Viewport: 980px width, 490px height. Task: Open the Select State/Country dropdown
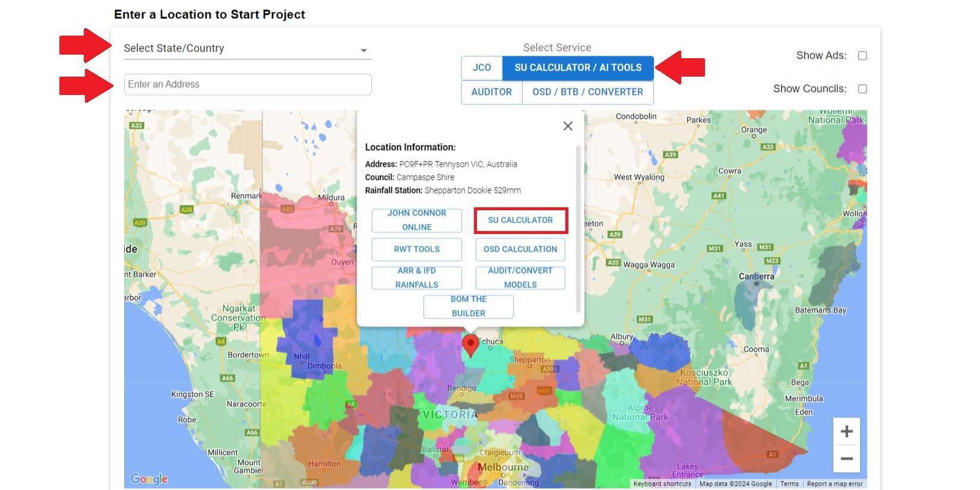pos(247,49)
